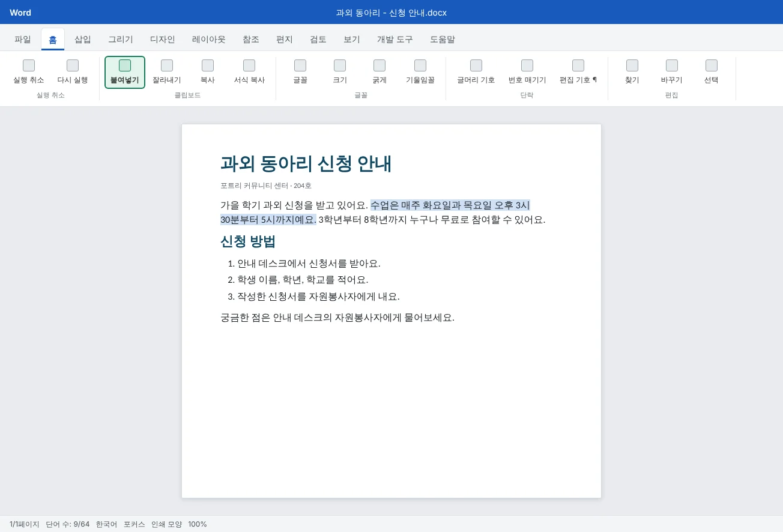The image size is (783, 532).
Task: Click list item 안내 데스크에서 신청서를 받아요
Action: (309, 264)
